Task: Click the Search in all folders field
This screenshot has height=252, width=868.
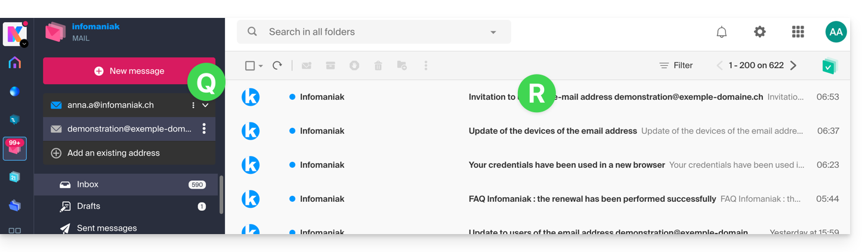Action: [370, 32]
